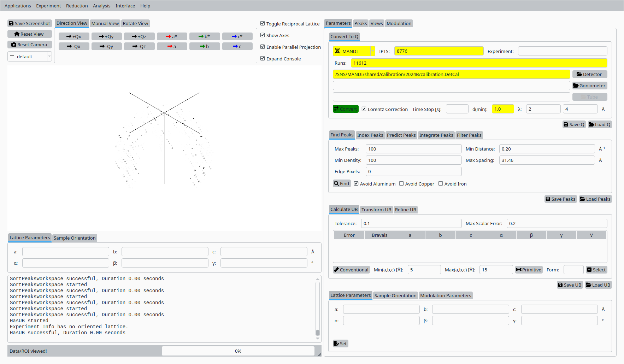Orient view along blue c* axis

[x=237, y=36]
